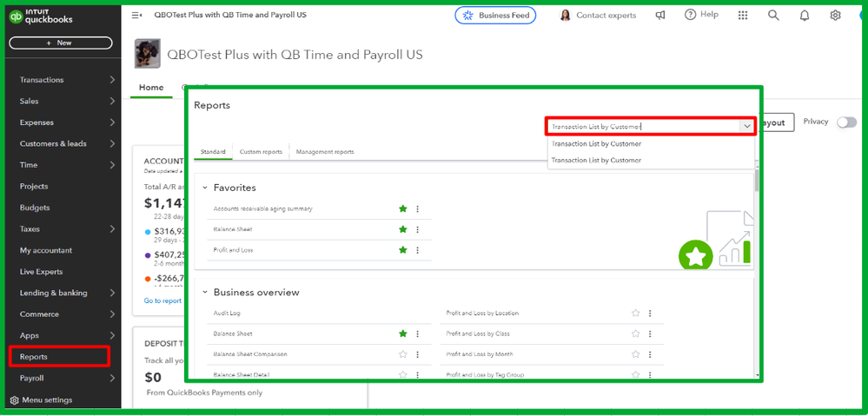Click the Contact experts avatar

click(565, 16)
